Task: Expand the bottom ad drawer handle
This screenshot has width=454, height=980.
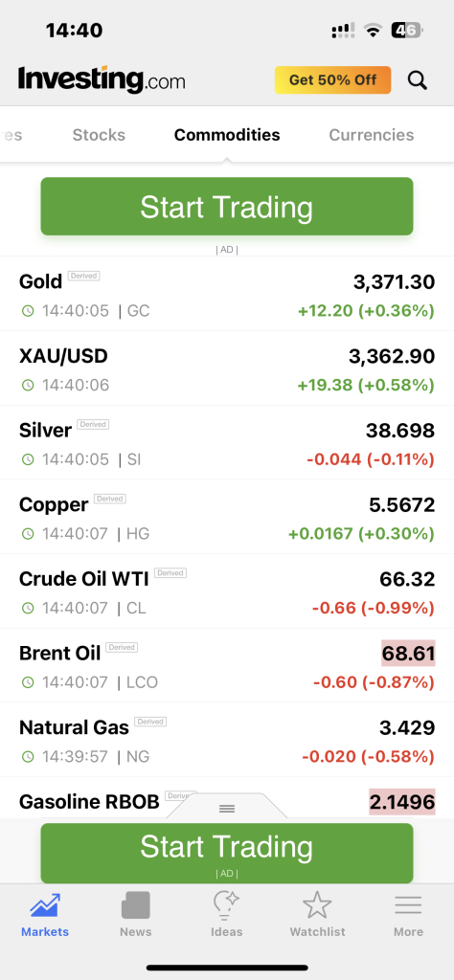Action: (x=227, y=808)
